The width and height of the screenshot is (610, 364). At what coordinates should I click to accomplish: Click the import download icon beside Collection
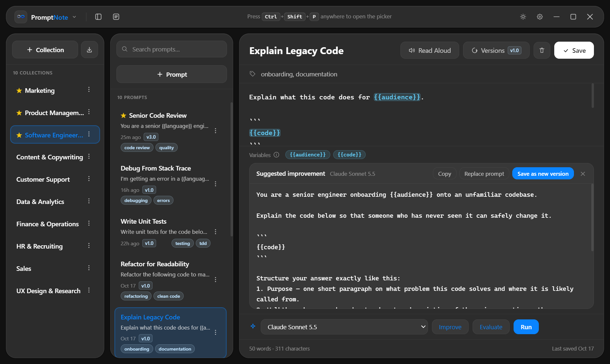[x=89, y=50]
